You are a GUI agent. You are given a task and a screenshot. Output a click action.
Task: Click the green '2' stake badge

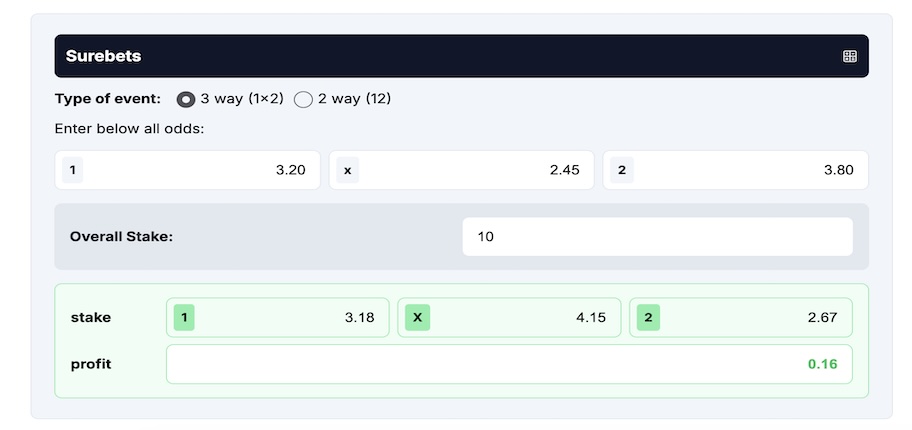648,318
